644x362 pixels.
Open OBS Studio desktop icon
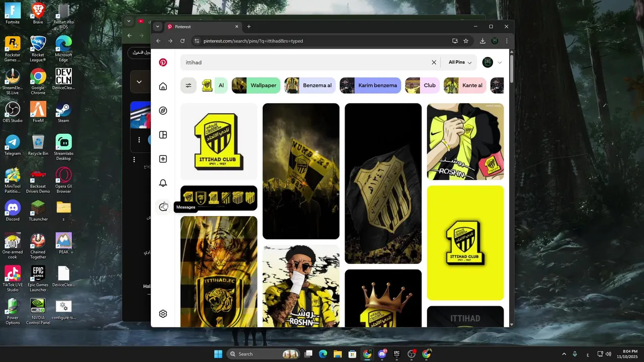coord(13,112)
